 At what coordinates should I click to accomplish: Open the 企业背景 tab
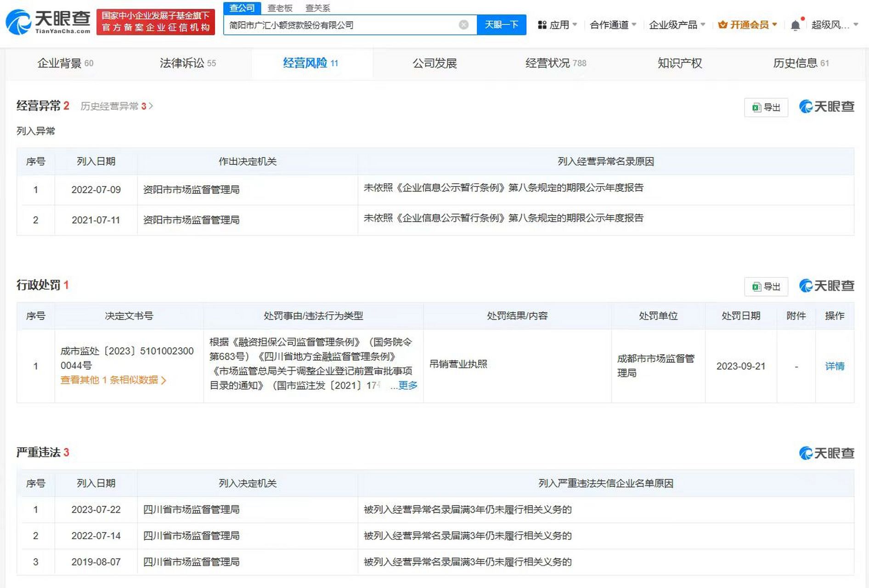pyautogui.click(x=65, y=63)
